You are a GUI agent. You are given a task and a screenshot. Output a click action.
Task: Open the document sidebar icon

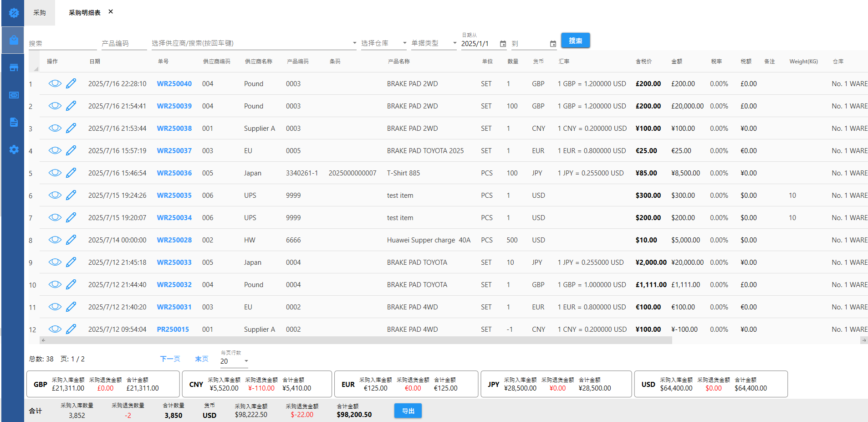14,122
